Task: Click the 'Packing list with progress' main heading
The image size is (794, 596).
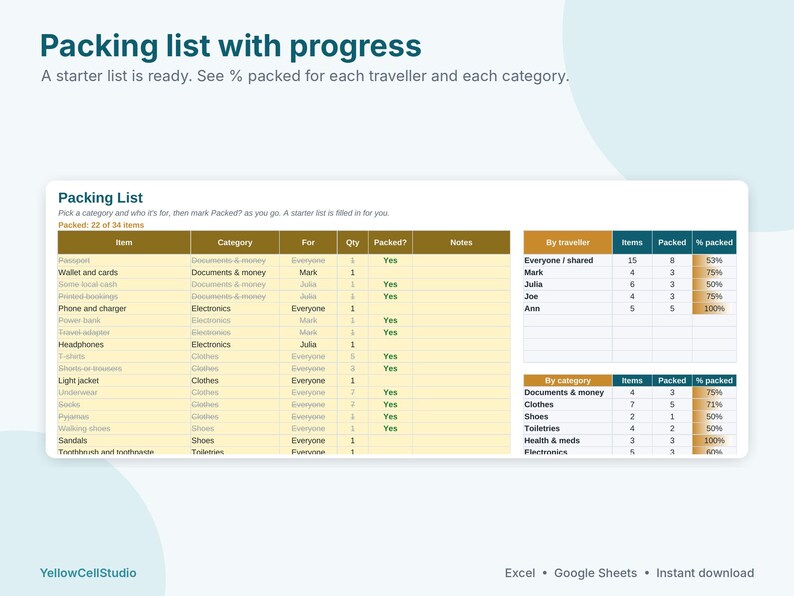Action: [230, 46]
